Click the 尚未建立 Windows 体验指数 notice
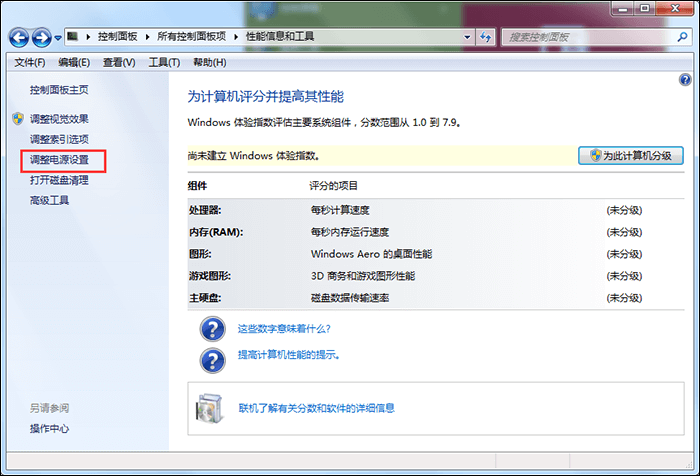This screenshot has height=476, width=700. click(x=254, y=156)
